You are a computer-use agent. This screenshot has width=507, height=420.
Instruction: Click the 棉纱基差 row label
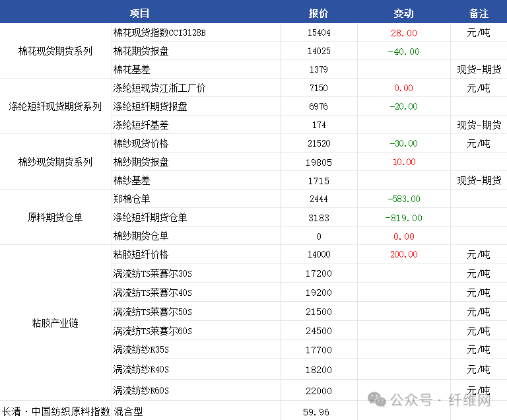[131, 180]
